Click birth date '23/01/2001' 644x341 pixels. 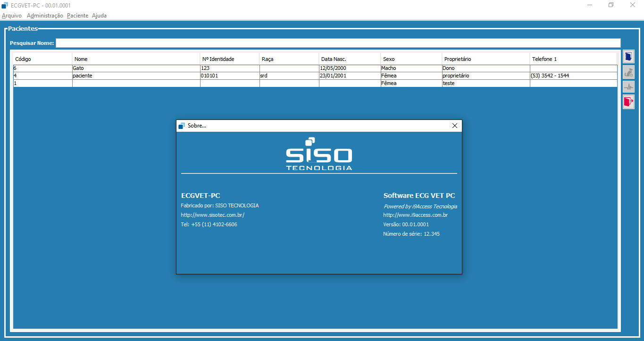pyautogui.click(x=350, y=76)
